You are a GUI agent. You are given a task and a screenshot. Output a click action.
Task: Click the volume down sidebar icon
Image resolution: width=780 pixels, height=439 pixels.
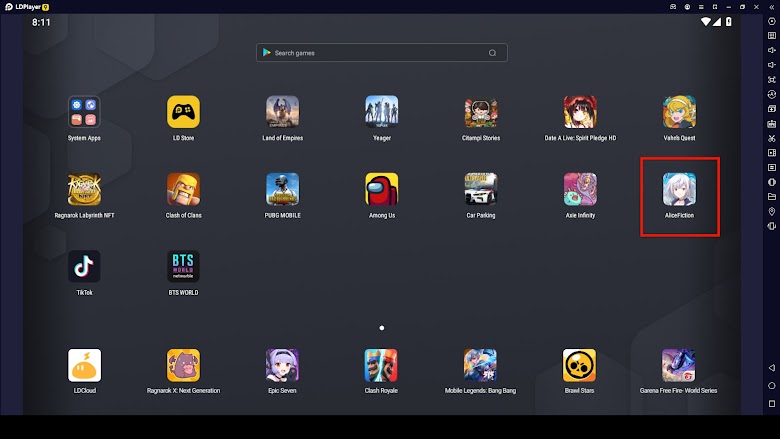tap(772, 65)
